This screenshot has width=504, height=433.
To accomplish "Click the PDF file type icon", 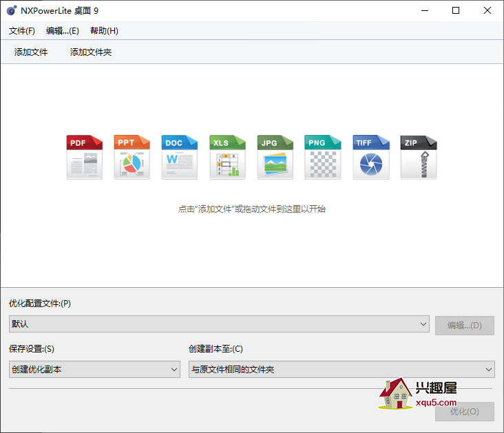I will 85,157.
